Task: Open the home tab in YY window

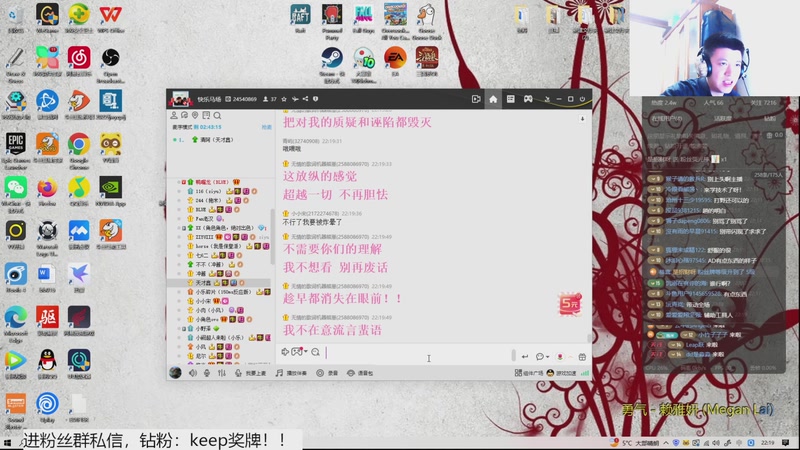Action: click(x=493, y=99)
